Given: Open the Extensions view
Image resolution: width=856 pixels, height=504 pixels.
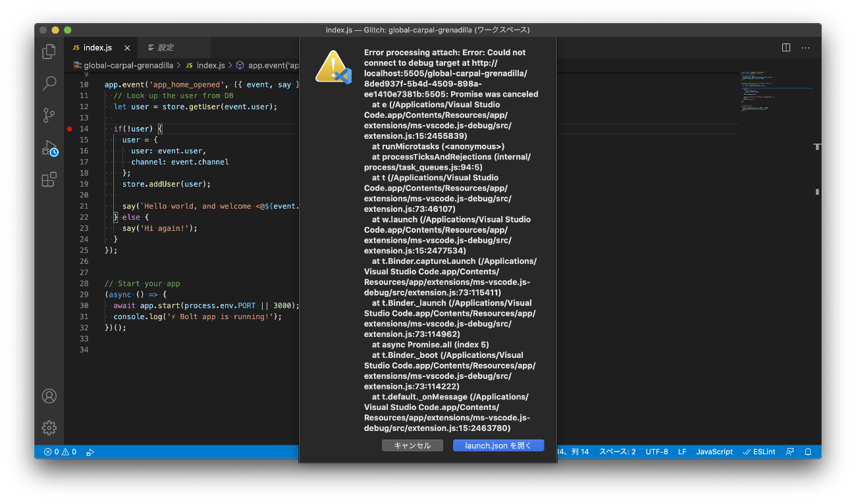Looking at the screenshot, I should coord(49,180).
